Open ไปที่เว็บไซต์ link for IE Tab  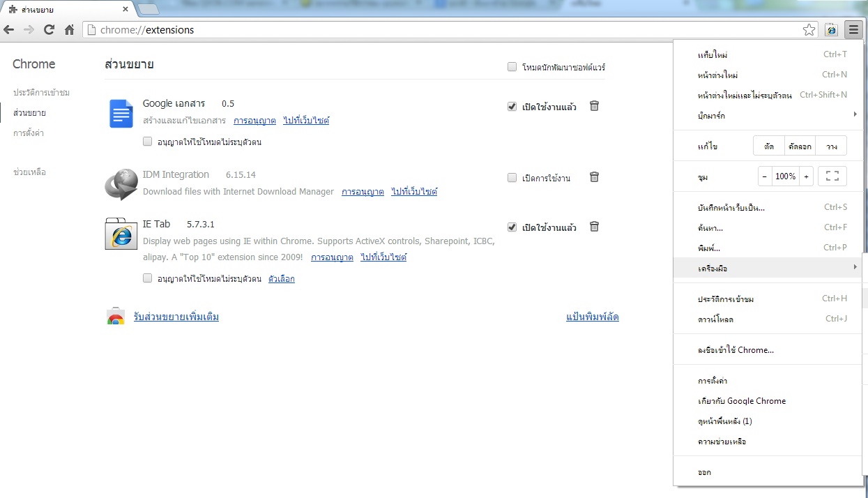[x=383, y=257]
